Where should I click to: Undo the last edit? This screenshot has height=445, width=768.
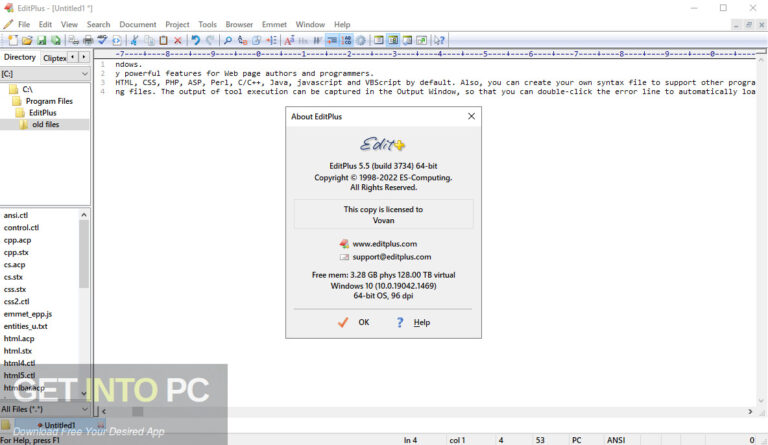tap(195, 40)
